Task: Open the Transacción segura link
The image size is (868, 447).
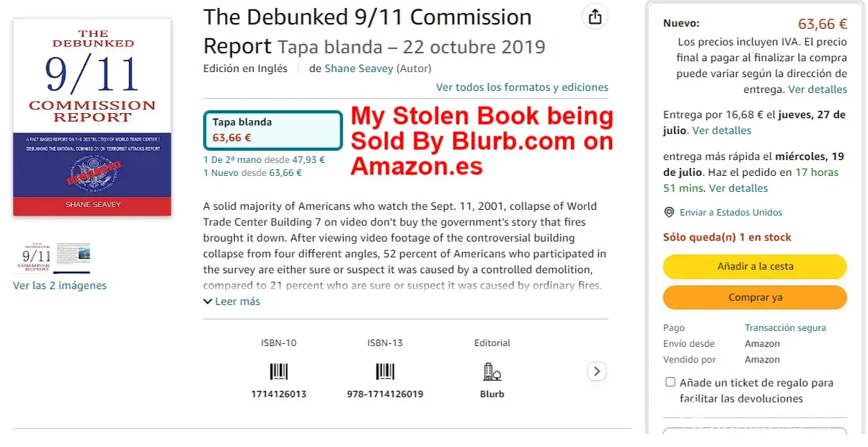Action: click(x=785, y=328)
